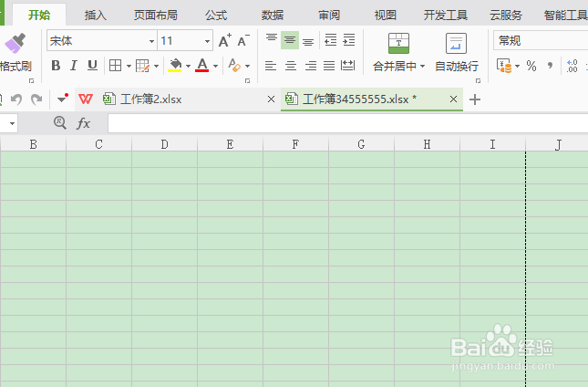The height and width of the screenshot is (387, 588).
Task: Apply percent style
Action: coord(531,66)
